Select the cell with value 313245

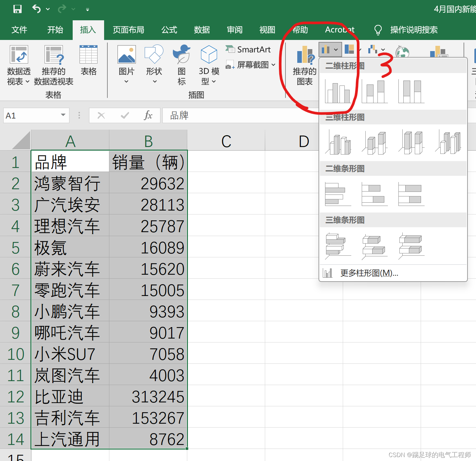[148, 396]
